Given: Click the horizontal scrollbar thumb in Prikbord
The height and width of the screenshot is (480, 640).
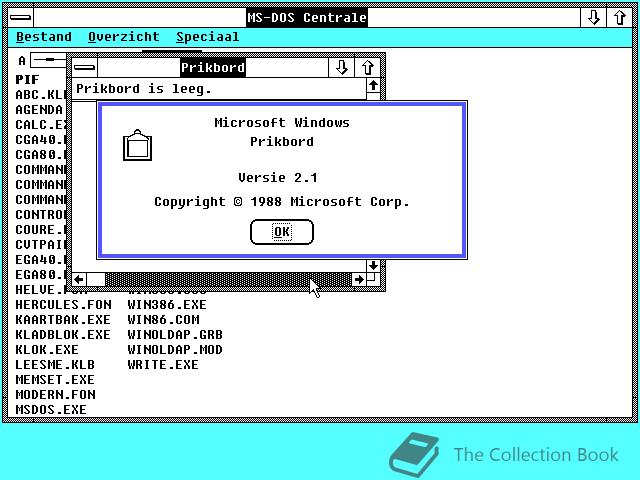Looking at the screenshot, I should (96, 280).
